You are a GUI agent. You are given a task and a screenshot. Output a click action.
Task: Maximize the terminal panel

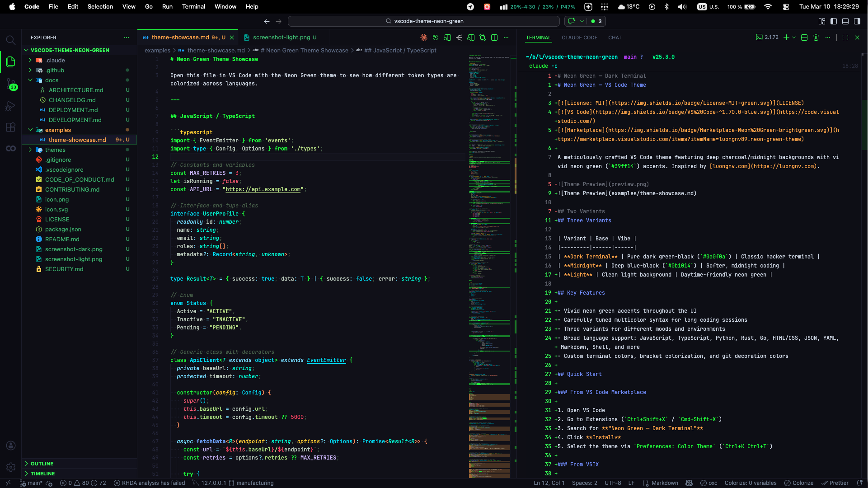coord(845,38)
